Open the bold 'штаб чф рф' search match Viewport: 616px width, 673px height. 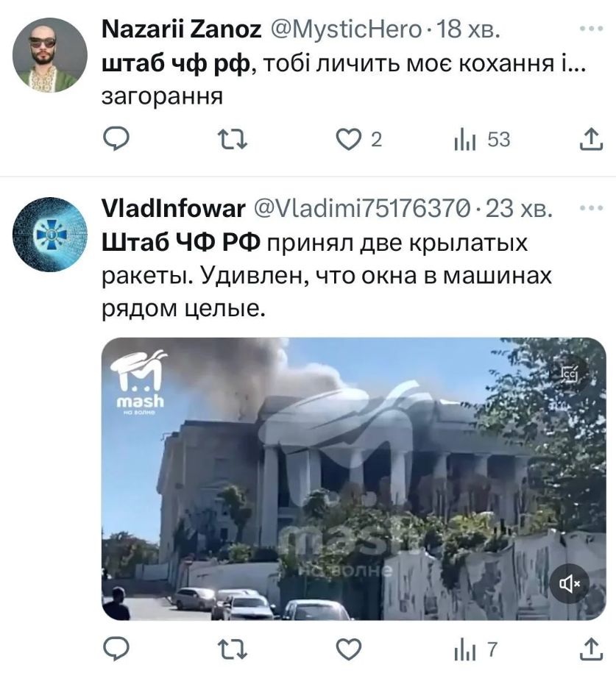tap(176, 65)
